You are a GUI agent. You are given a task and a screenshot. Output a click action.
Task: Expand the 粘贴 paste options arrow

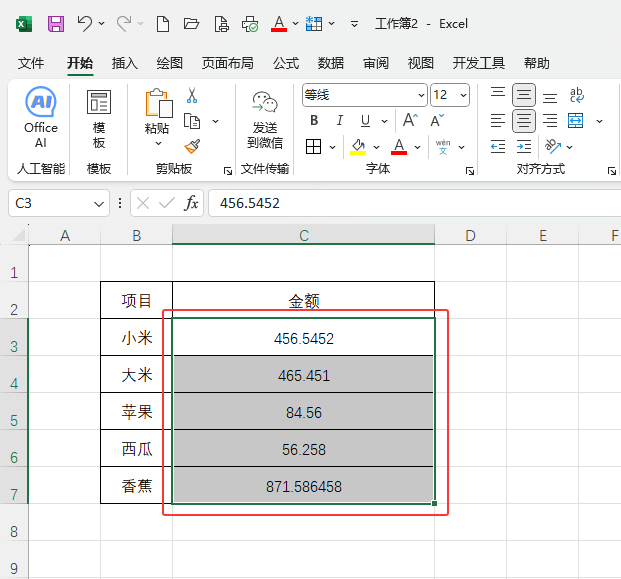158,143
